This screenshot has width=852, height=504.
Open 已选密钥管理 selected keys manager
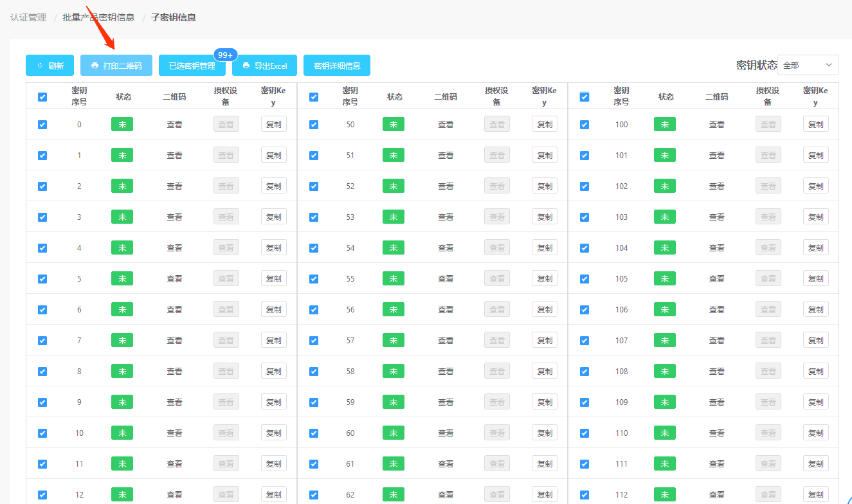(x=192, y=66)
